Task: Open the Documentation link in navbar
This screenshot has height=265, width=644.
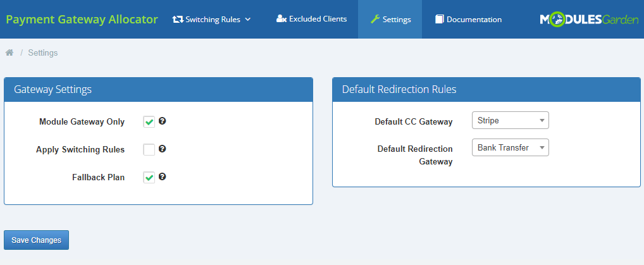Action: pos(468,20)
